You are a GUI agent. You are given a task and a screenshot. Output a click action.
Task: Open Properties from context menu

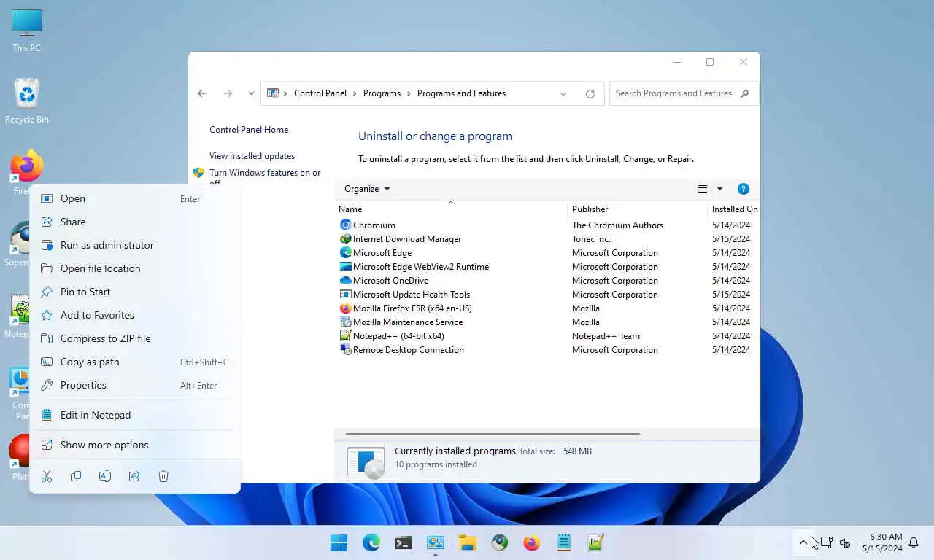pos(135,385)
